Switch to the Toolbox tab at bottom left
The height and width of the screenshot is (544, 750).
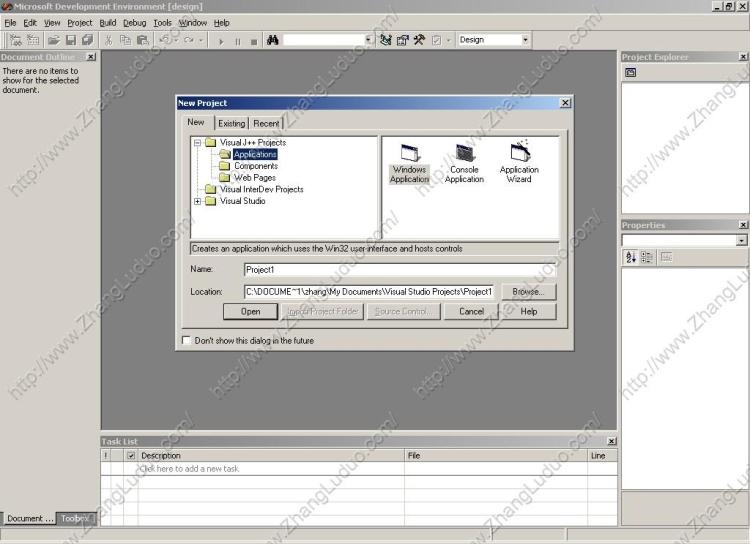pos(76,518)
